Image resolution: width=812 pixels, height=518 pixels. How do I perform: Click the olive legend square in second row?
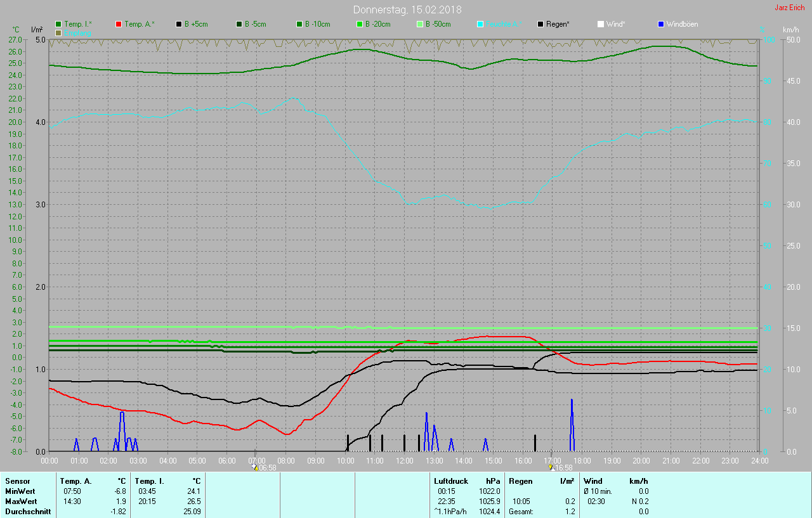pos(58,32)
